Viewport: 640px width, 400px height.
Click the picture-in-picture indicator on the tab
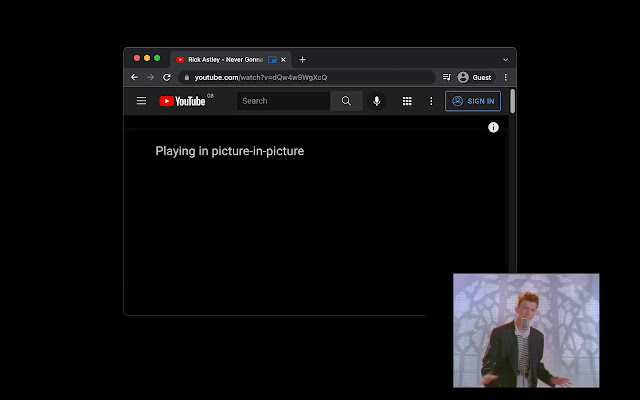[x=272, y=60]
